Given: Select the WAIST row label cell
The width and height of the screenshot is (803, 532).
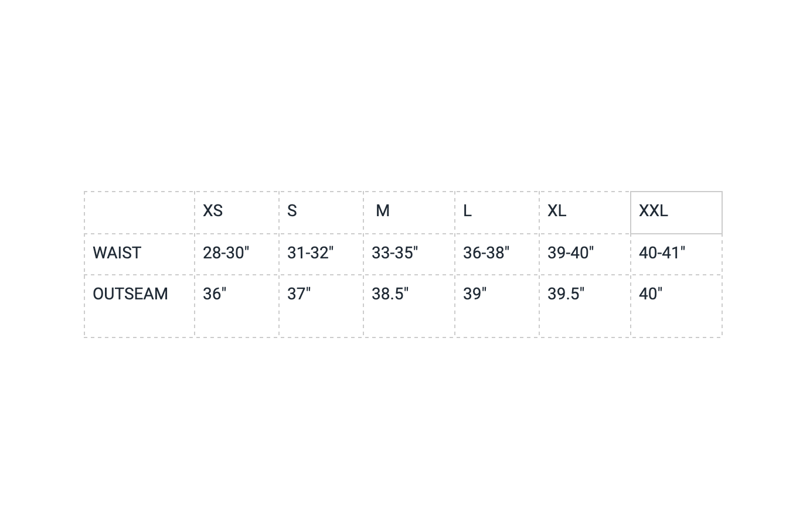Looking at the screenshot, I should pyautogui.click(x=139, y=254).
